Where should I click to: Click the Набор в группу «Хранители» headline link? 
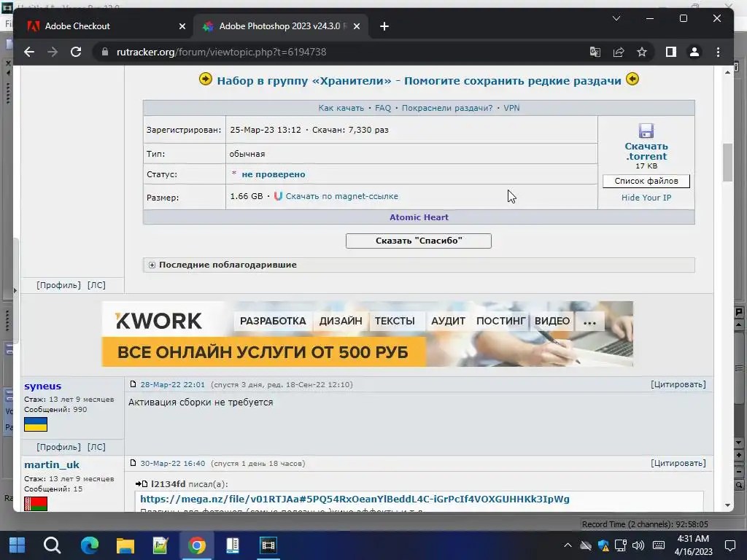(x=419, y=80)
